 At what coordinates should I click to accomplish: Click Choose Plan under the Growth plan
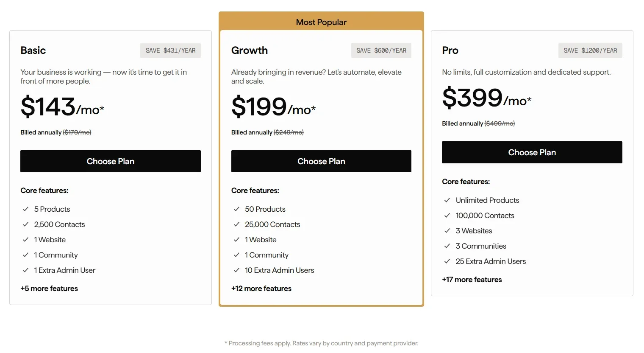point(321,161)
